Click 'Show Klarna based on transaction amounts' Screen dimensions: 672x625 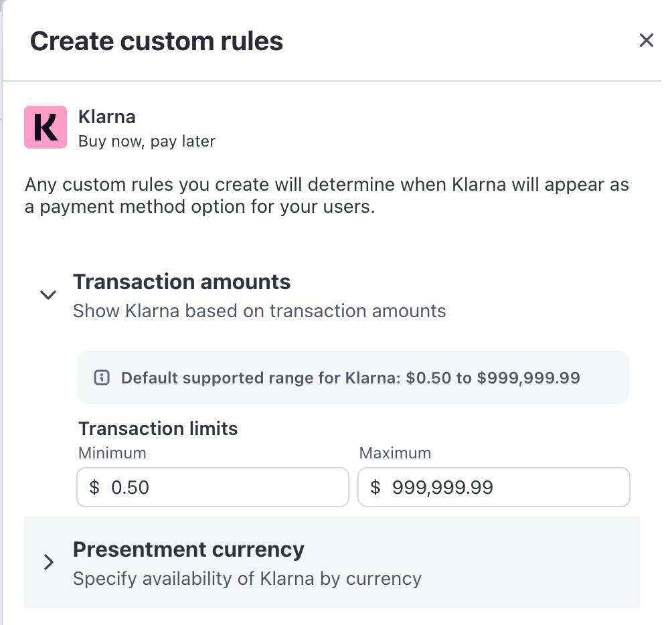click(x=259, y=310)
